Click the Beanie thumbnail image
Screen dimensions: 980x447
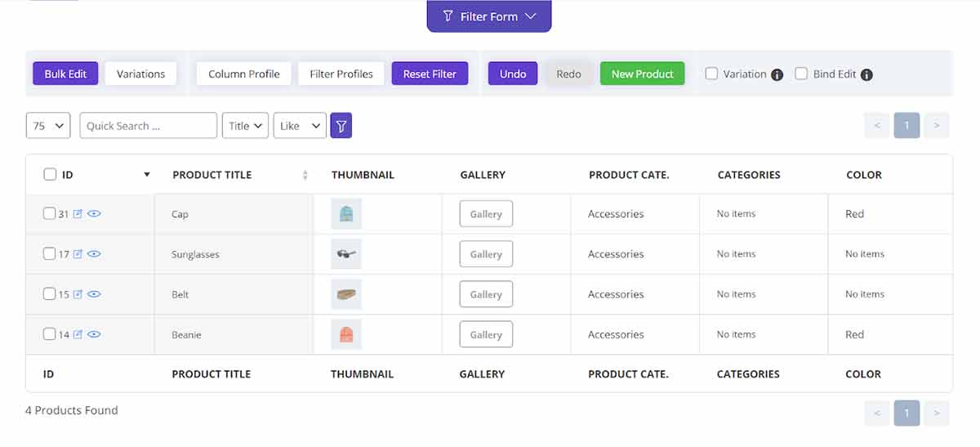point(346,334)
